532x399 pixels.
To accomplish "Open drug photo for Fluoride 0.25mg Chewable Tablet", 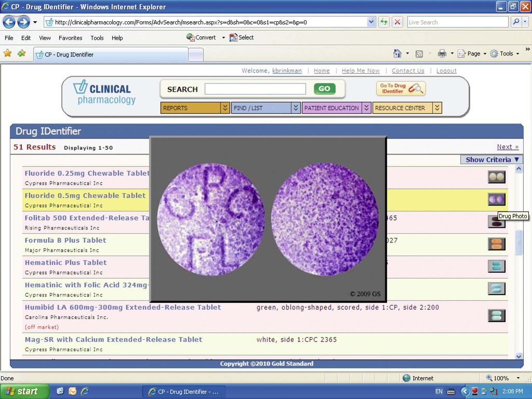I will pos(496,177).
